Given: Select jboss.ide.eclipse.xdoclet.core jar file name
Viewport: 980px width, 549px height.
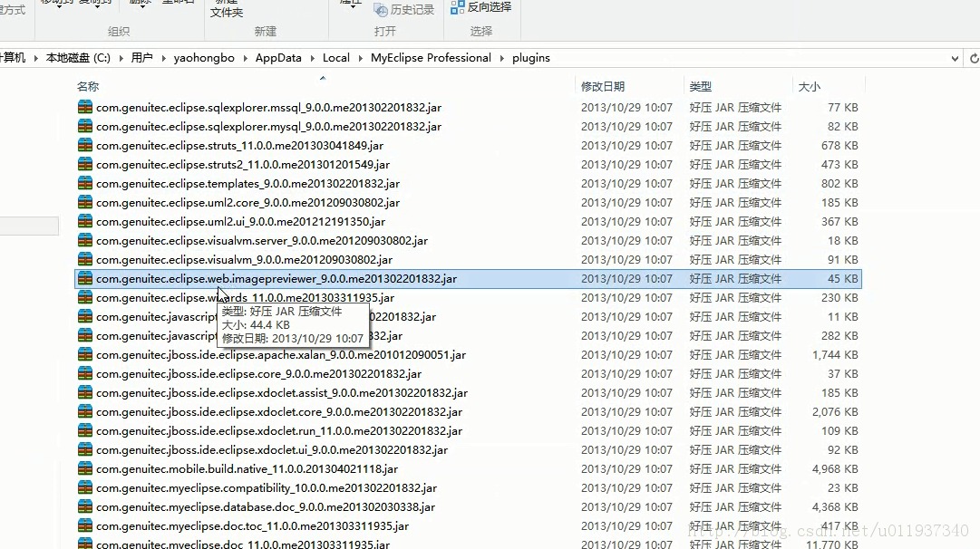Looking at the screenshot, I should [278, 411].
